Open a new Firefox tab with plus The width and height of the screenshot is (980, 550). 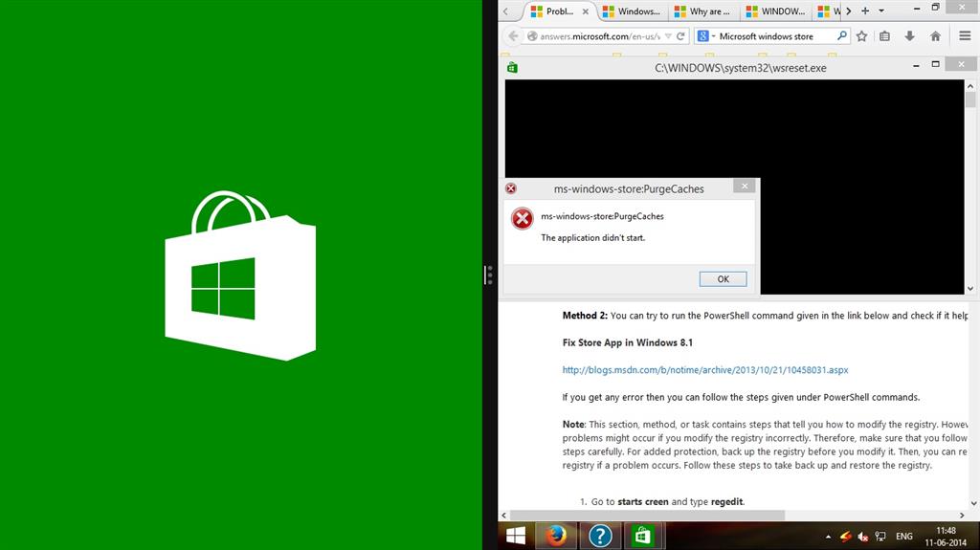click(x=865, y=11)
